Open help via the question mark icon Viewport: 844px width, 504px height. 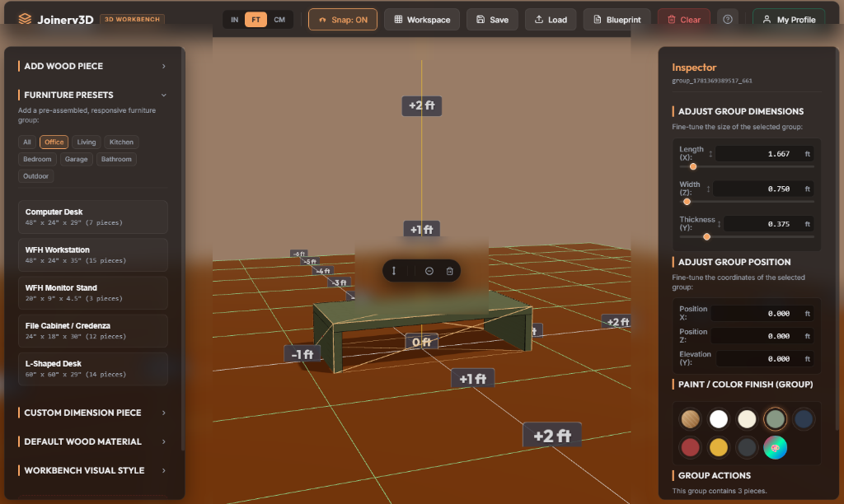[x=727, y=20]
